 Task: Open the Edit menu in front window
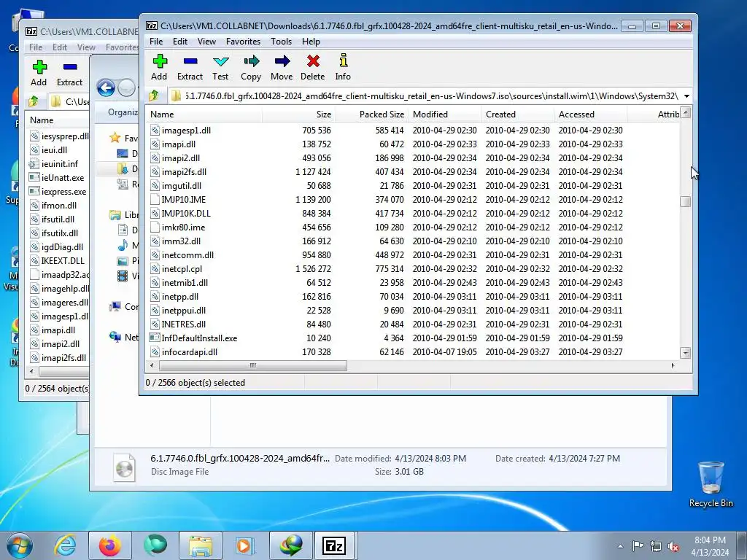pyautogui.click(x=180, y=42)
